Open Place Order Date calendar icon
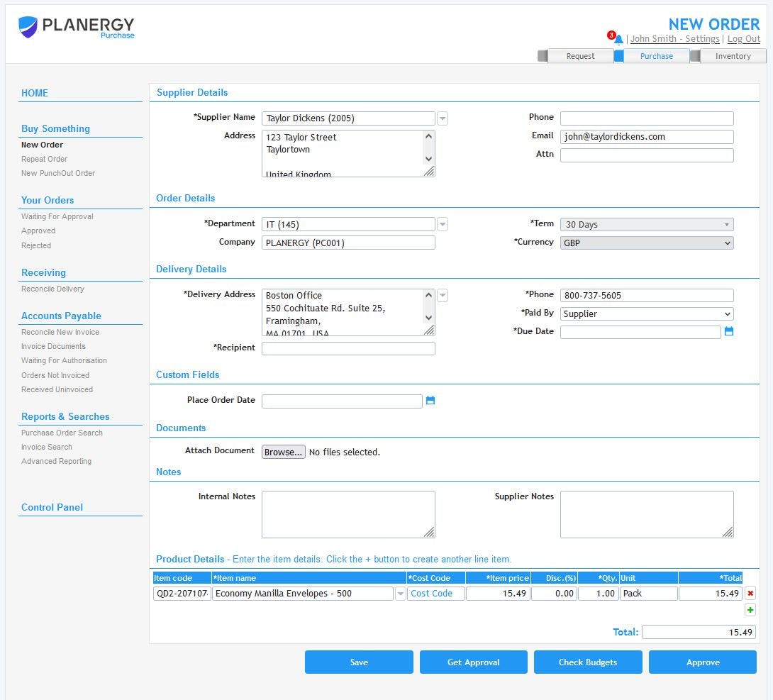This screenshot has width=773, height=700. pos(430,400)
